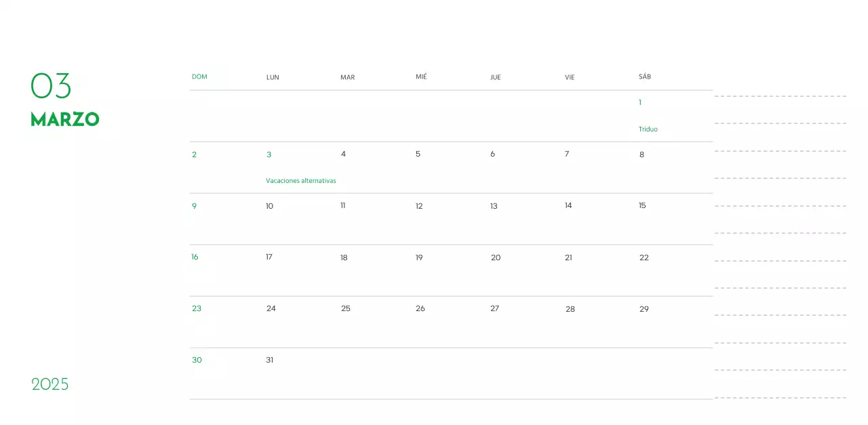
Task: Select Sunday the 9th
Action: [194, 206]
